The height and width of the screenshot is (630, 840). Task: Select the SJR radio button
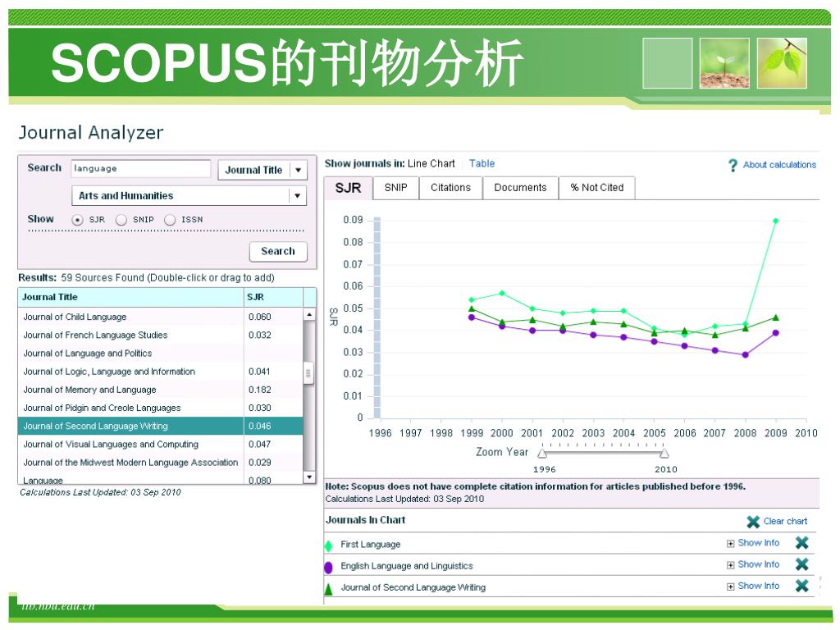(78, 220)
